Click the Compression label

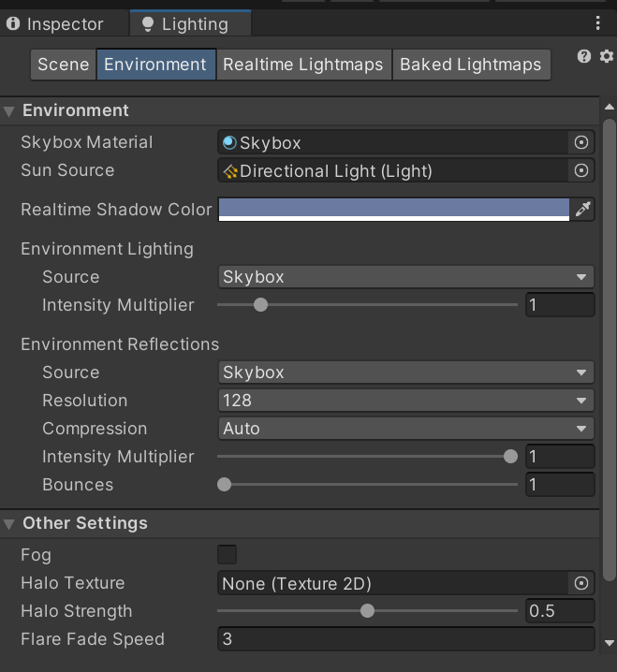[x=95, y=429]
